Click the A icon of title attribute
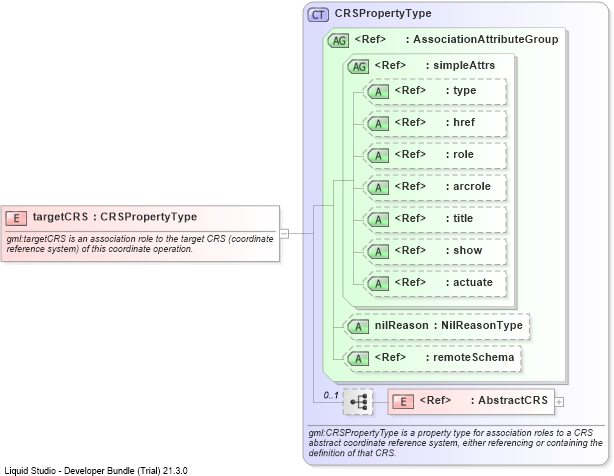Image resolution: width=614 pixels, height=476 pixels. (x=378, y=220)
